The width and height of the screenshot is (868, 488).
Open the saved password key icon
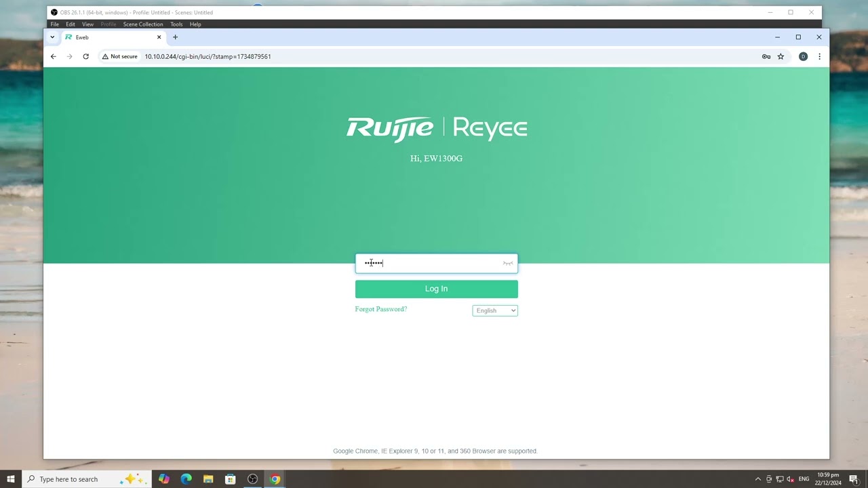click(x=766, y=56)
